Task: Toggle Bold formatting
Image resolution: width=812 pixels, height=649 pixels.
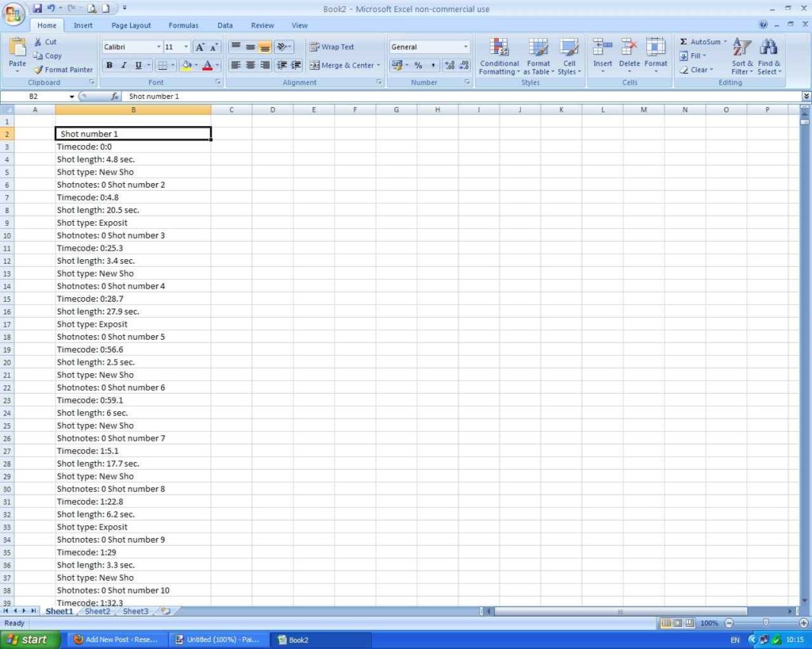Action: click(x=109, y=66)
